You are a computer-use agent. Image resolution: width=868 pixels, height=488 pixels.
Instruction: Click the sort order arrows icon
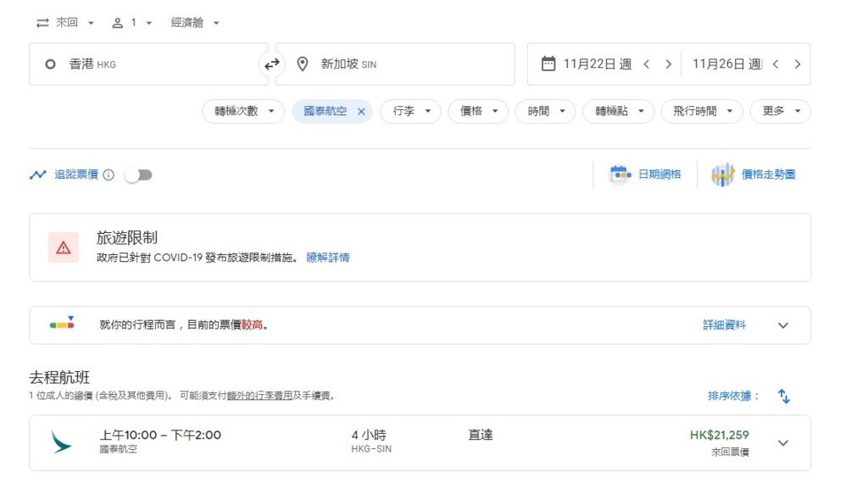pyautogui.click(x=784, y=396)
